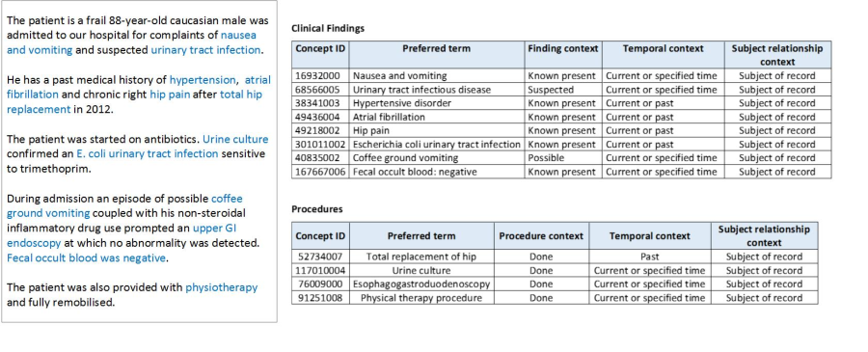The width and height of the screenshot is (868, 352).
Task: Click 'Fecal occult blood was negative' text
Action: tap(86, 257)
